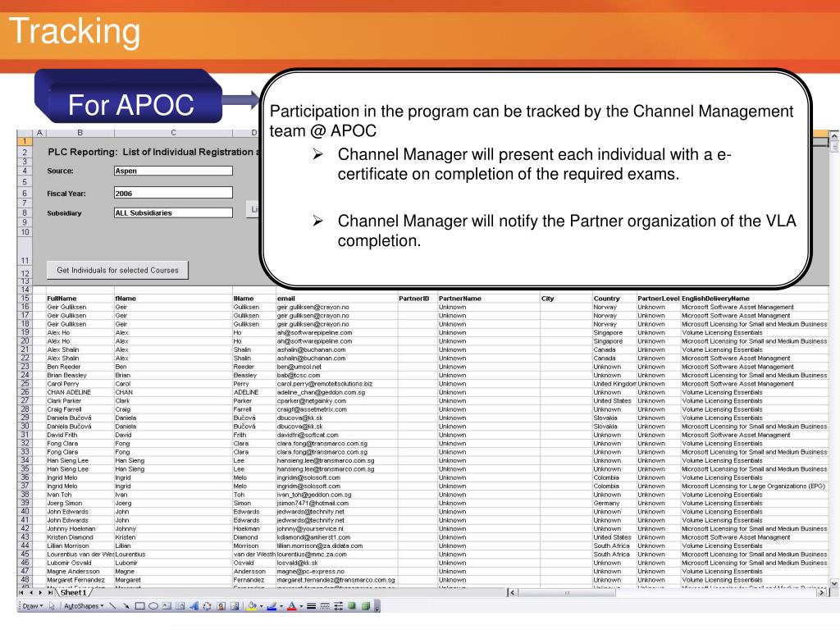Select the Licensing for Large Organizations (EPG) cell
This screenshot has height=630, width=840.
click(755, 486)
